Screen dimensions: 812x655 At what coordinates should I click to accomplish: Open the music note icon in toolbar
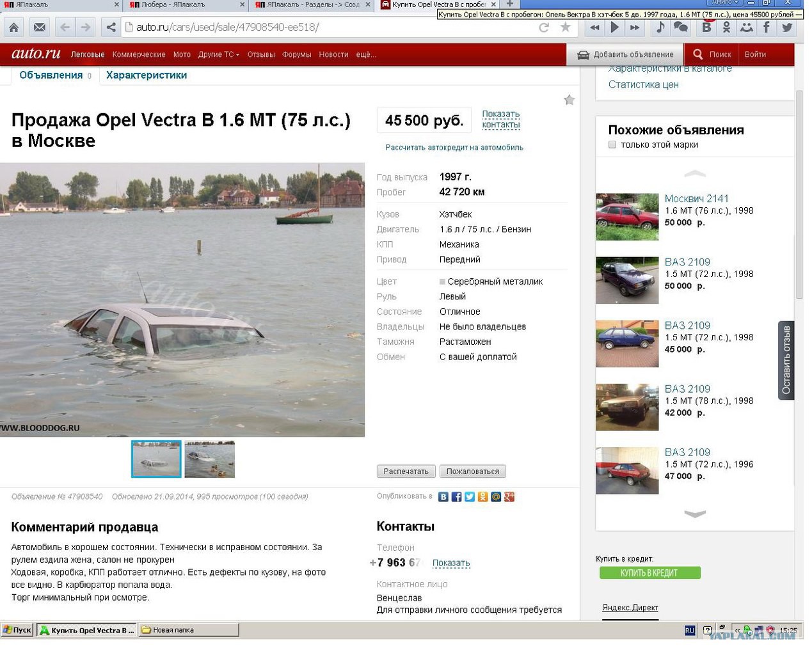point(660,28)
